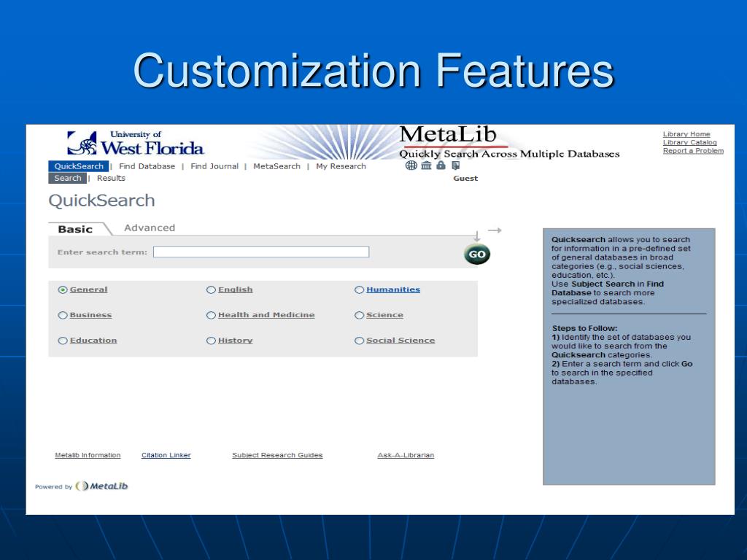Viewport: 747px width, 560px height.
Task: Open the Find Journal menu item
Action: pos(214,166)
